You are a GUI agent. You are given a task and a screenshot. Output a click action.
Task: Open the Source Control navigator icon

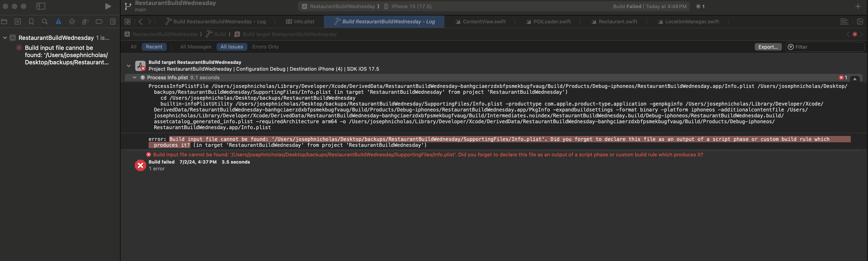coord(18,22)
